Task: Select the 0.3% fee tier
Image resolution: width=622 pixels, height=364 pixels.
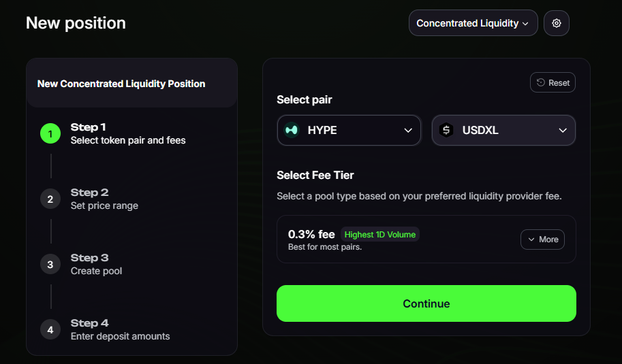Action: 311,235
